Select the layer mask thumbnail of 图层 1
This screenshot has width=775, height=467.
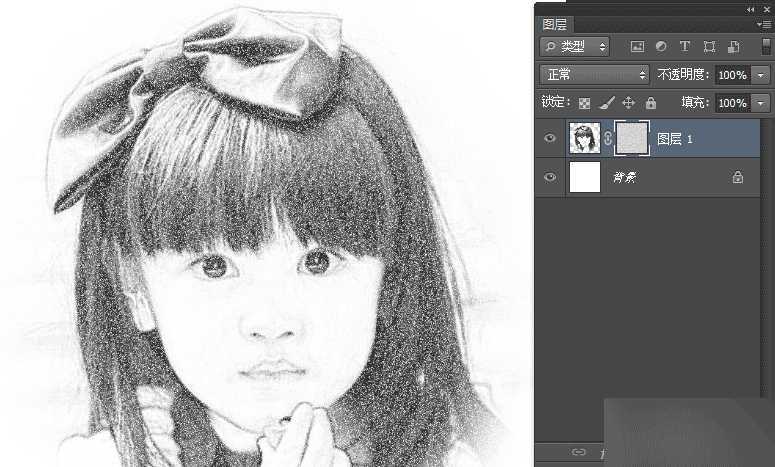pos(632,139)
